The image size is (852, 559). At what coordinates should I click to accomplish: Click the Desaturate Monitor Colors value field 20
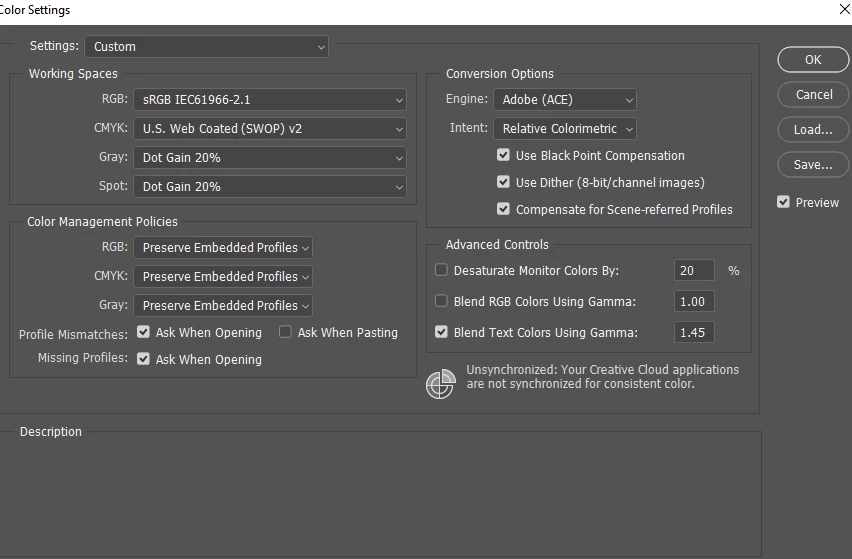click(x=694, y=271)
